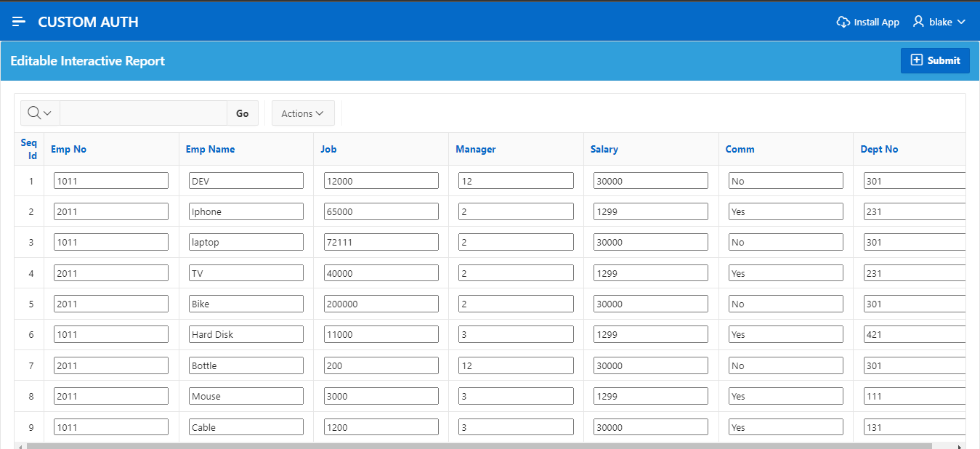Edit Dept No field containing 131
This screenshot has width=980, height=449.
click(915, 427)
